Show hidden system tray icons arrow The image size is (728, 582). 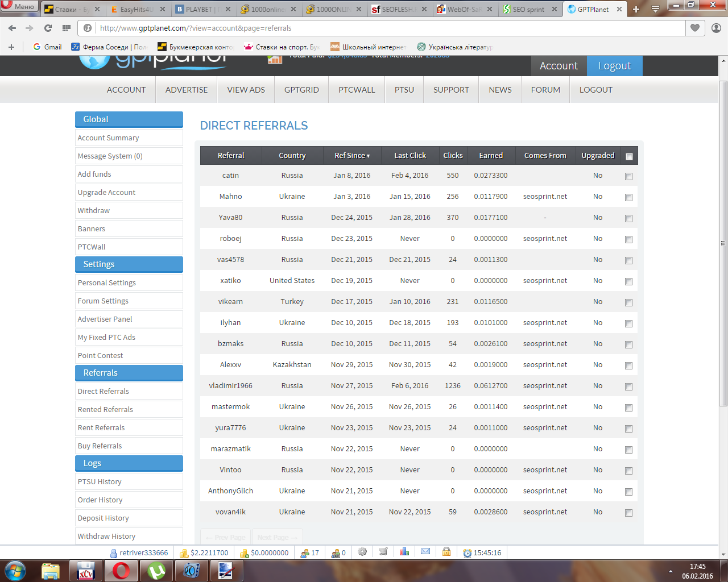(671, 571)
